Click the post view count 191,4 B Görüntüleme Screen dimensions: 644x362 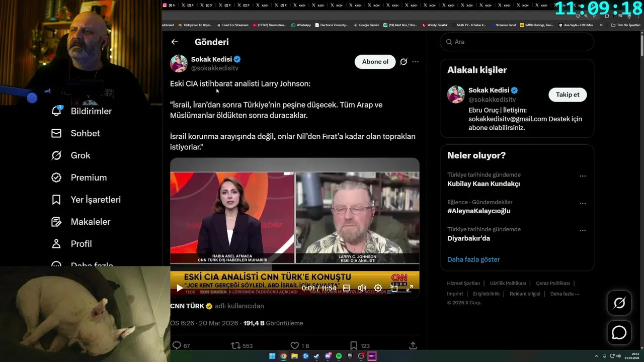coord(273,323)
